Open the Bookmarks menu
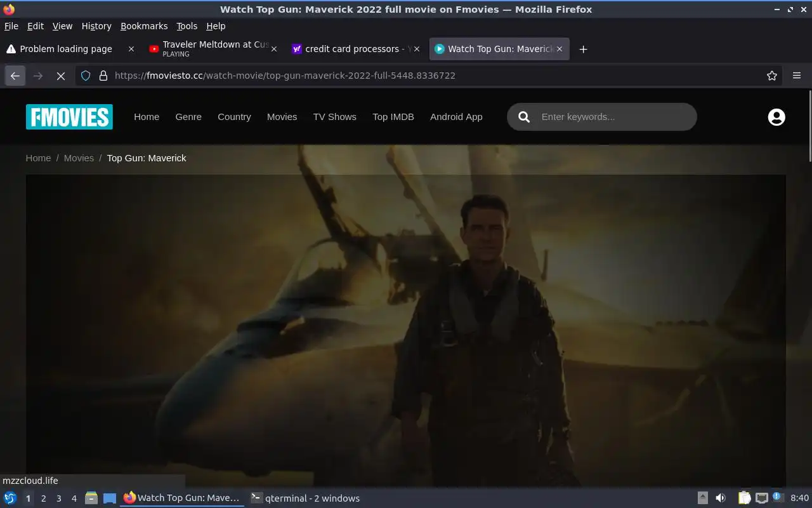 click(x=144, y=26)
